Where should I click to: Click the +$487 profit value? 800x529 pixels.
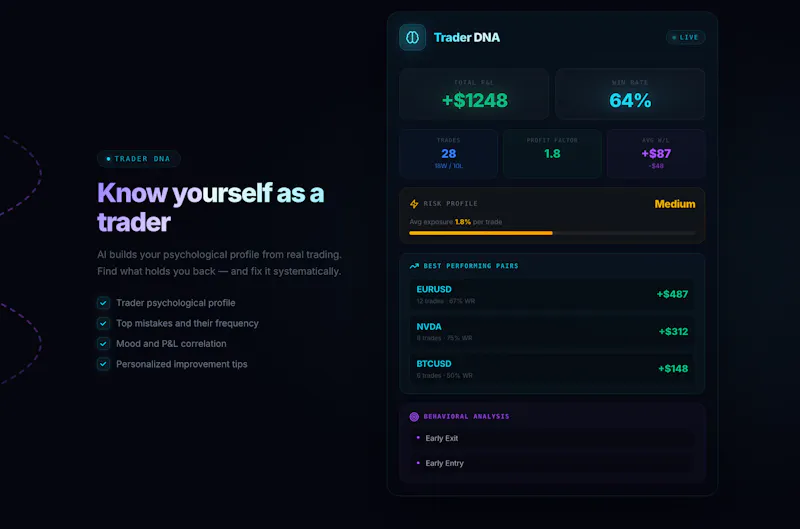tap(672, 294)
